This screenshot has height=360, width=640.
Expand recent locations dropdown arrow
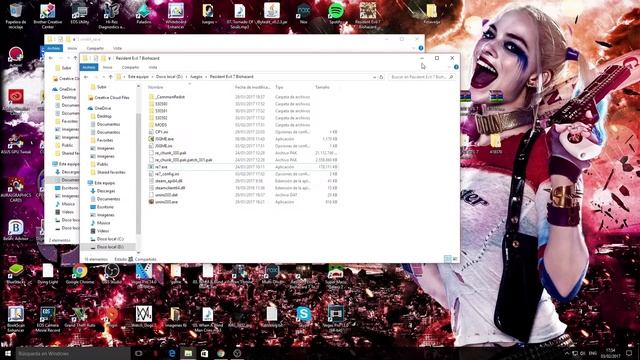coord(103,77)
